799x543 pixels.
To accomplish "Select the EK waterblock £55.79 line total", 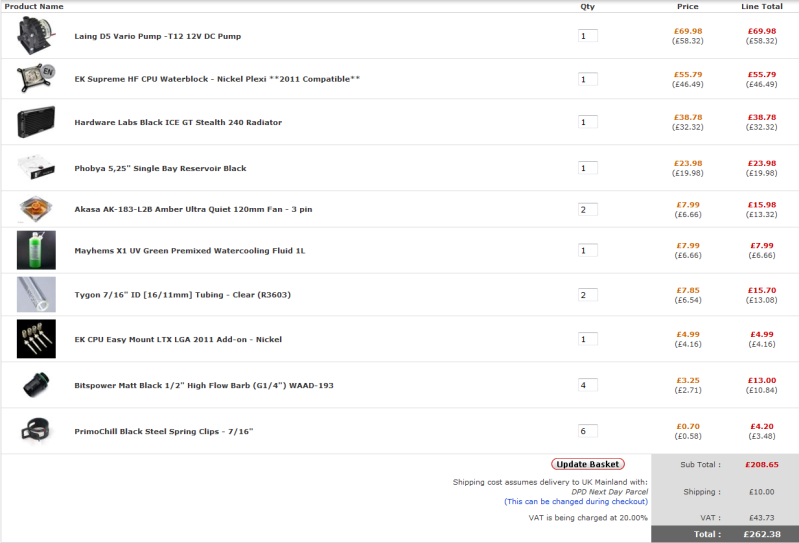I will (762, 74).
